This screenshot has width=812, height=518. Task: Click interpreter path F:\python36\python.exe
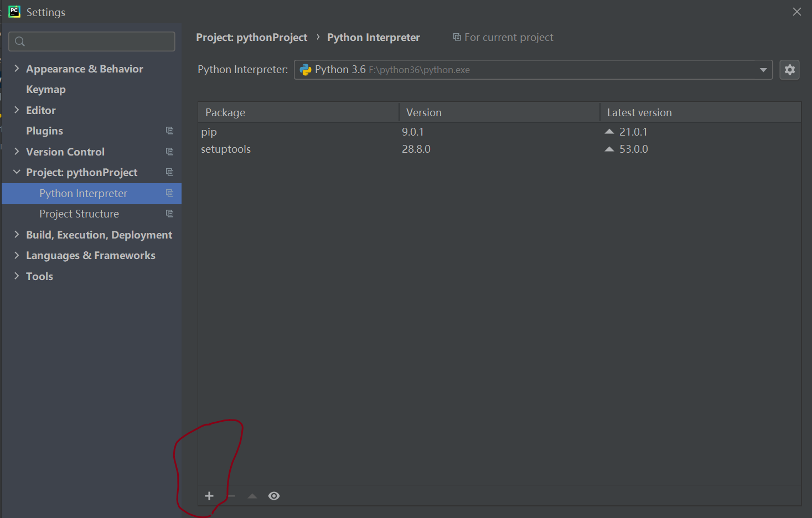pyautogui.click(x=420, y=70)
